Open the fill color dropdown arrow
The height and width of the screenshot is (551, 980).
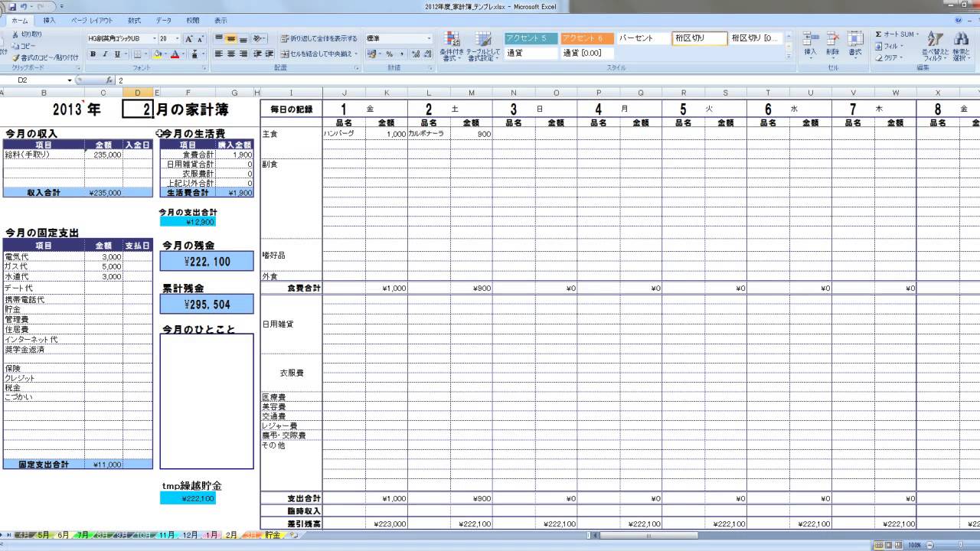165,54
